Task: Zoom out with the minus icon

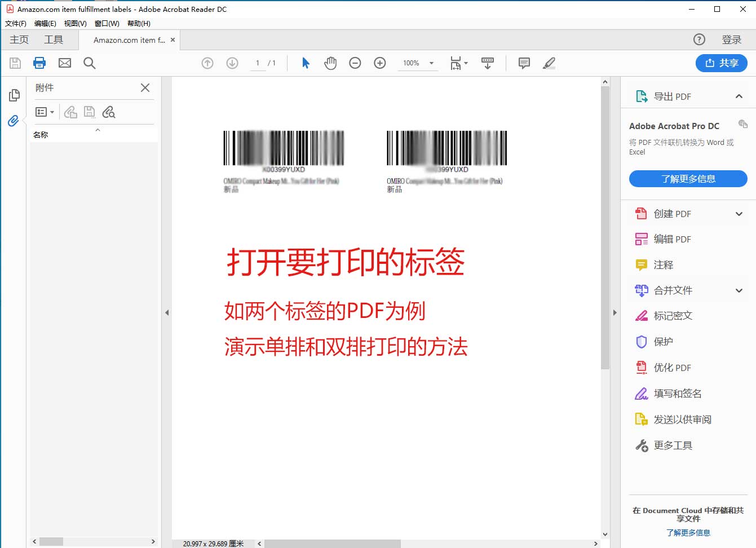Action: 355,63
